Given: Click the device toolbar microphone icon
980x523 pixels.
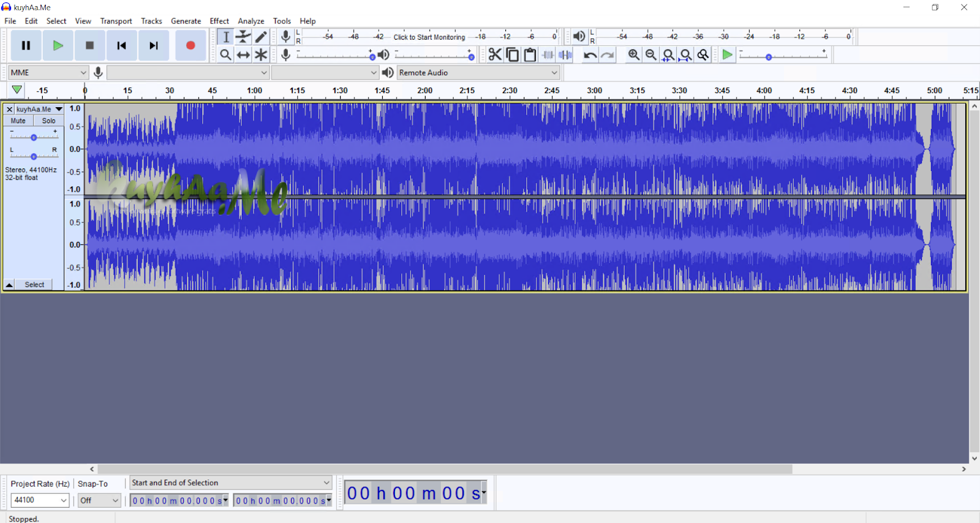Looking at the screenshot, I should tap(98, 73).
